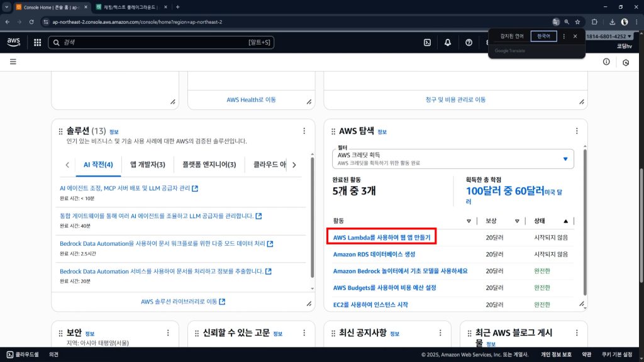
Task: Open Translate popup options three-dot menu
Action: [564, 36]
